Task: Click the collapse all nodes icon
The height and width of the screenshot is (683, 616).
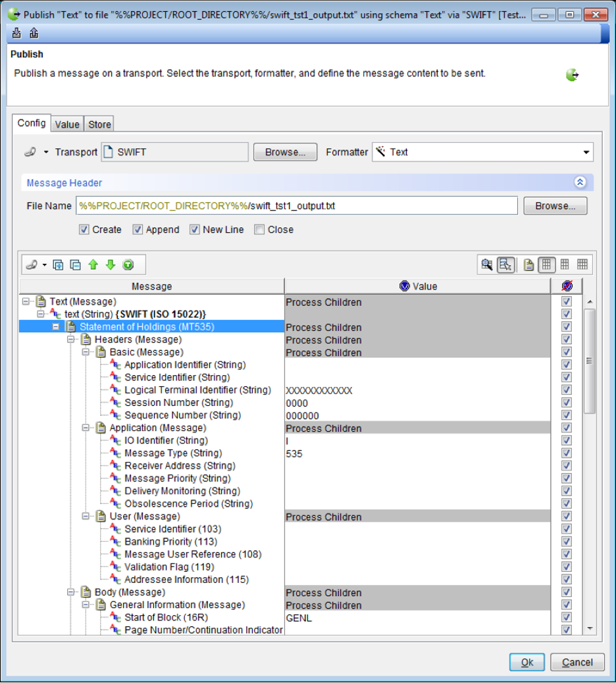Action: point(76,265)
